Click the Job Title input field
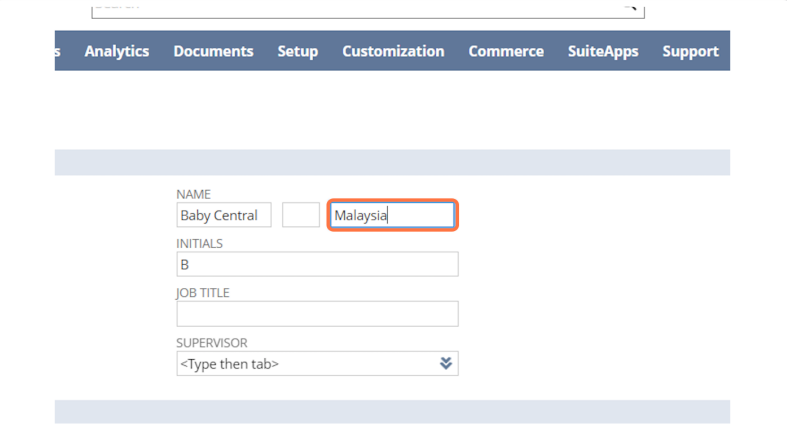Image resolution: width=787 pixels, height=427 pixels. (317, 314)
